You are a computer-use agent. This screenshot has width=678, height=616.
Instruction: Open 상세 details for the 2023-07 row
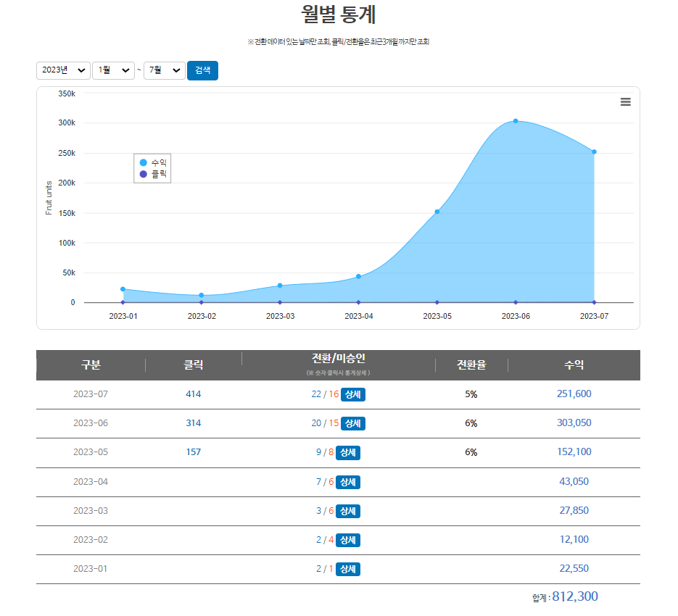352,394
